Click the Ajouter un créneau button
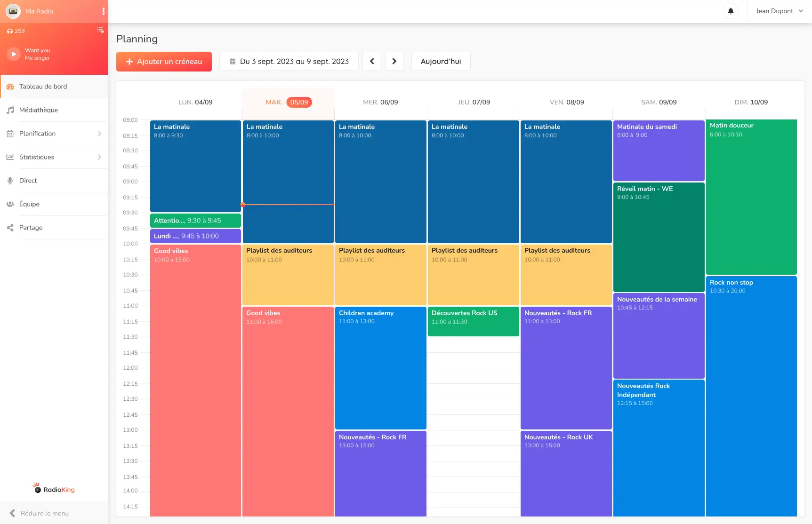Image resolution: width=812 pixels, height=524 pixels. (x=164, y=61)
